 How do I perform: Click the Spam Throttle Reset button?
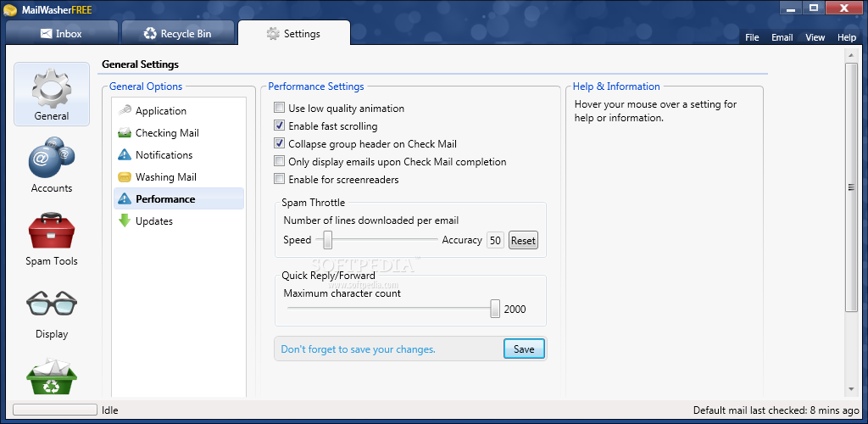coord(523,240)
